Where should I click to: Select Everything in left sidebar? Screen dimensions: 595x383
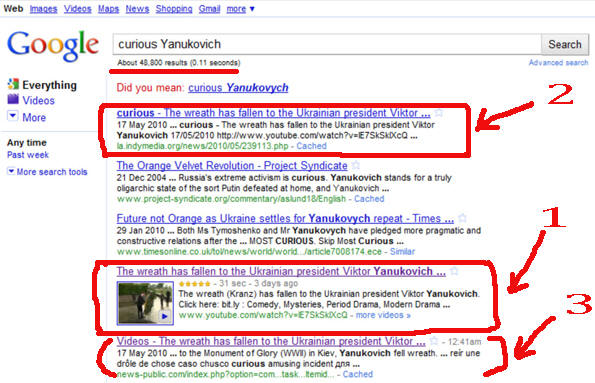(x=49, y=85)
